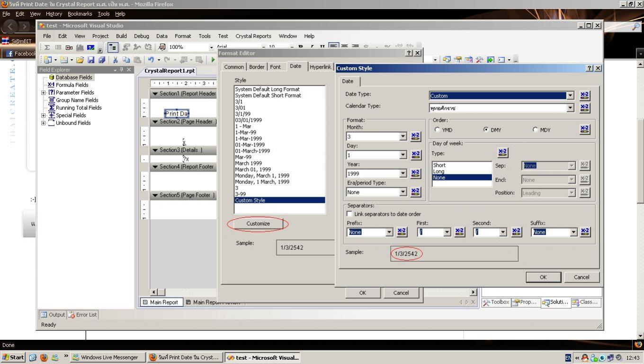This screenshot has width=644, height=364.
Task: Select the YMD order radio button
Action: [x=437, y=129]
